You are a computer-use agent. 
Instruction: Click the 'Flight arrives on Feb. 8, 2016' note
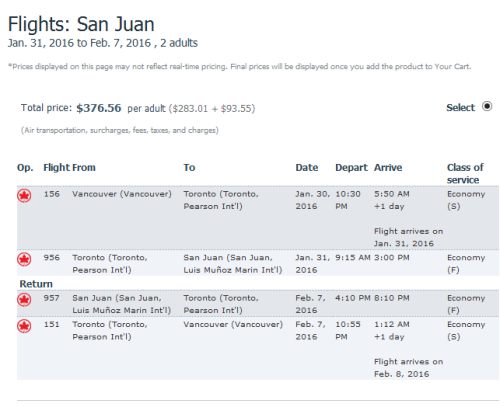tap(408, 368)
